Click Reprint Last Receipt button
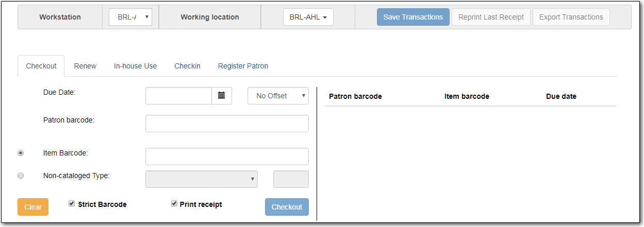 [491, 17]
